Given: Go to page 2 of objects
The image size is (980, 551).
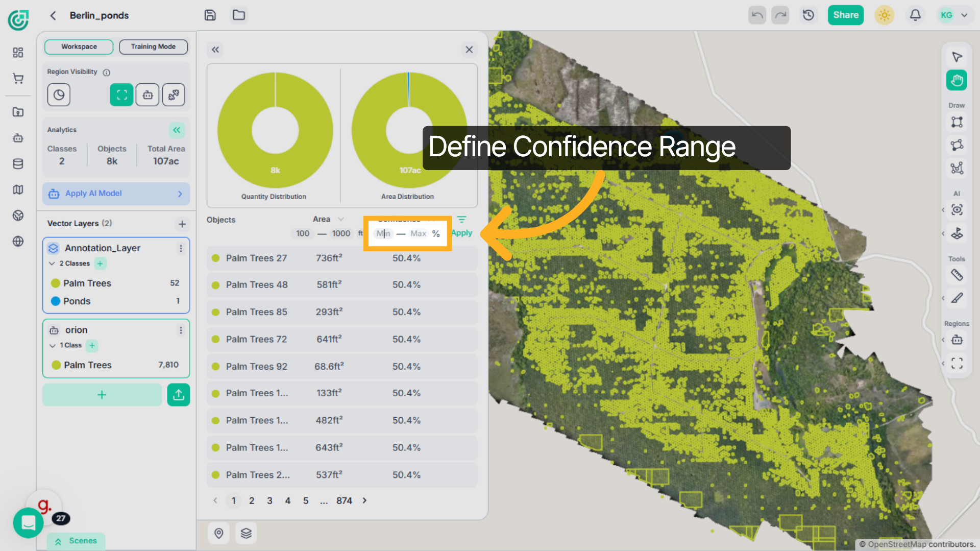Looking at the screenshot, I should [252, 501].
